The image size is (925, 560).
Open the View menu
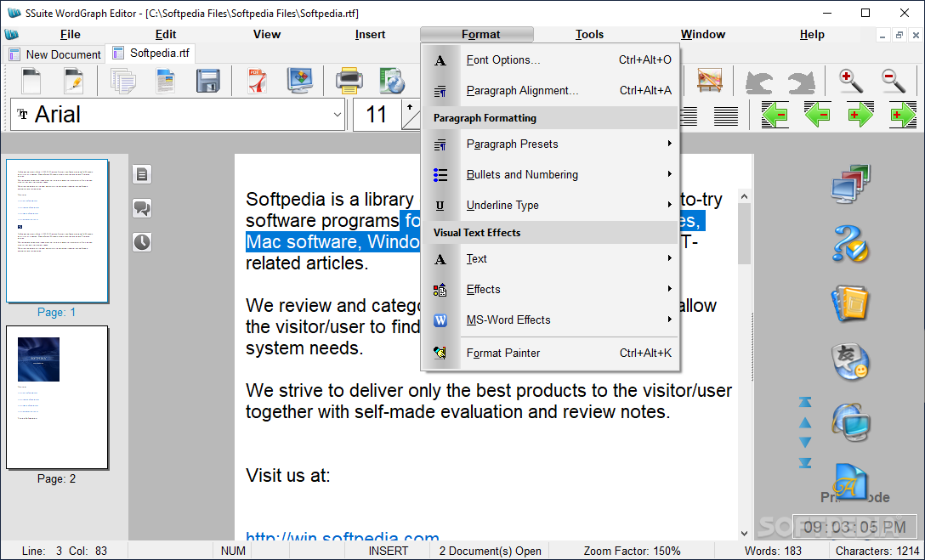coord(267,34)
